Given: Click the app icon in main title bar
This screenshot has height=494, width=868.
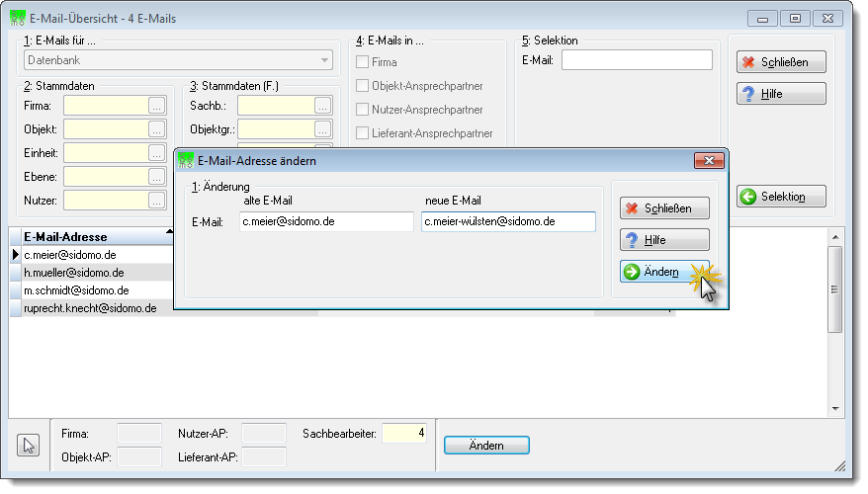Looking at the screenshot, I should pos(18,18).
